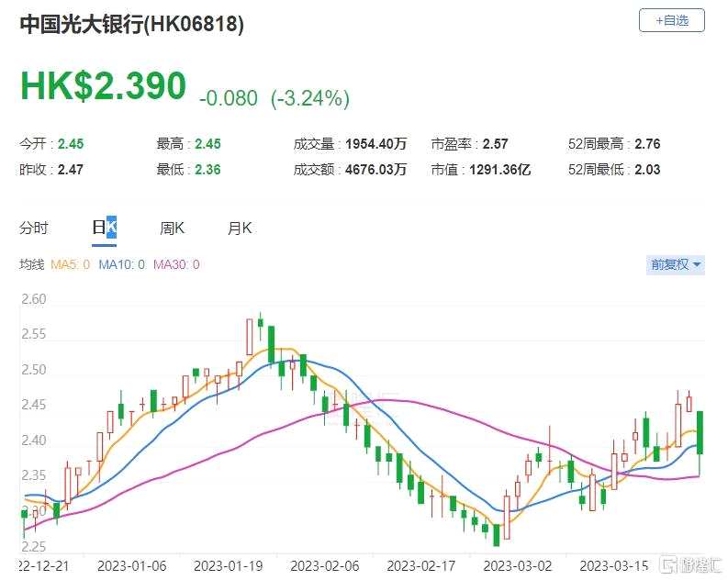Click the 2023-02-06 date axis label

[x=325, y=566]
